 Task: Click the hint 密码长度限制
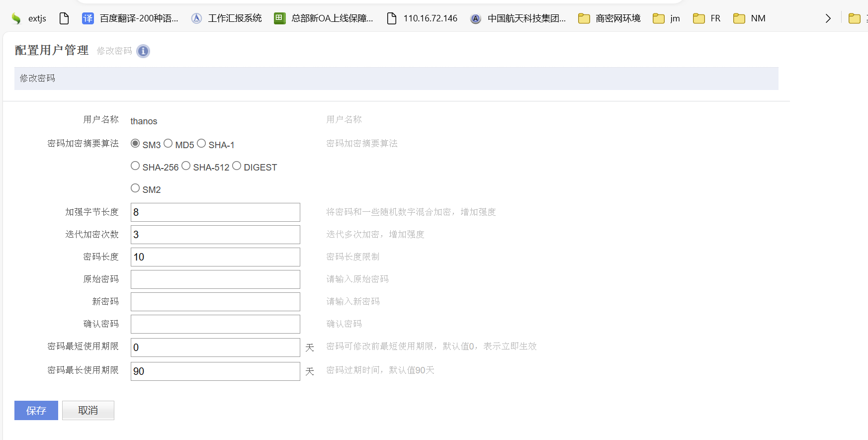[x=353, y=257]
